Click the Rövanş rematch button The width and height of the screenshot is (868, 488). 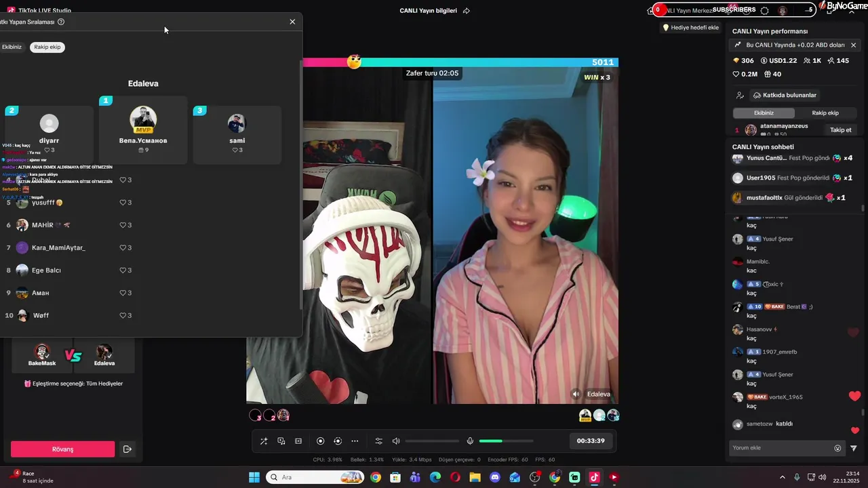[x=62, y=449]
